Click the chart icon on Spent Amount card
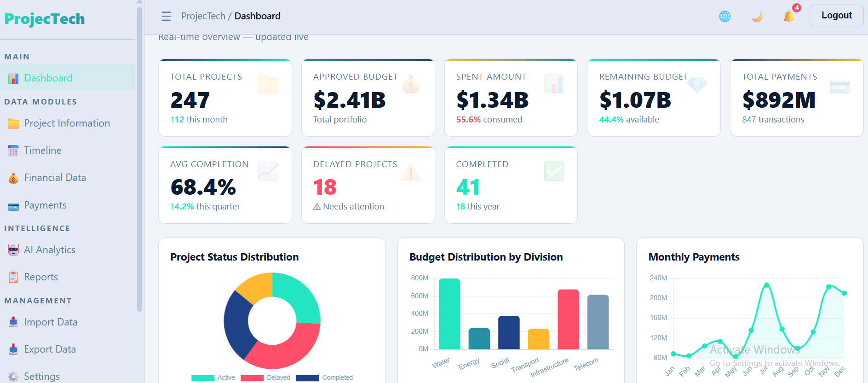The image size is (868, 383). pyautogui.click(x=554, y=84)
